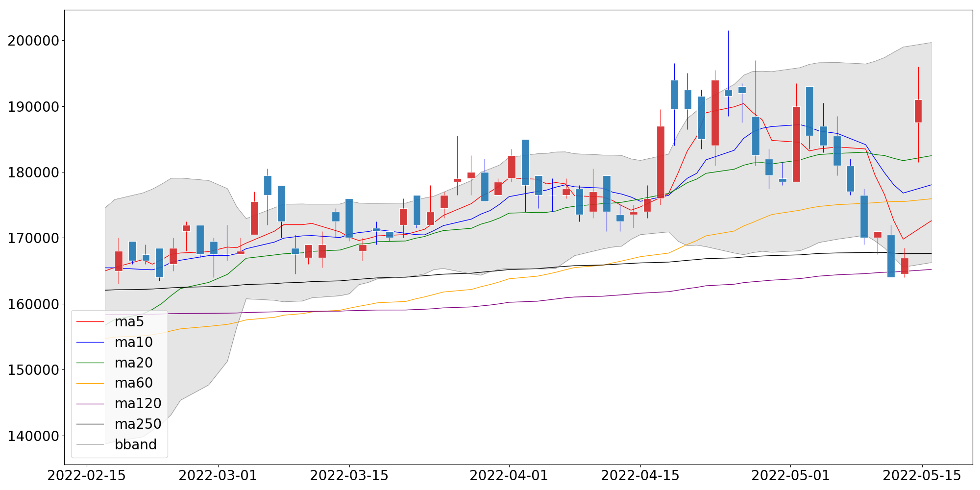Screen dimensions: 980x490
Task: Click the 2022-03-01 x-axis date label
Action: pos(218,476)
